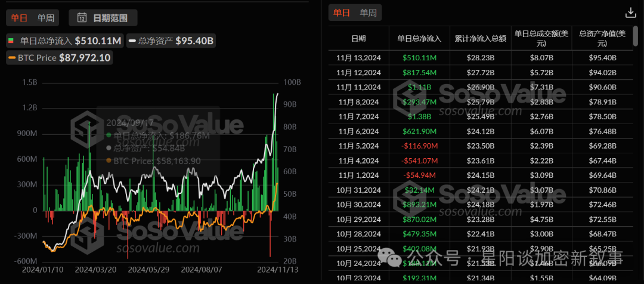Click the table's vertical scrollbar thumb

pyautogui.click(x=636, y=37)
